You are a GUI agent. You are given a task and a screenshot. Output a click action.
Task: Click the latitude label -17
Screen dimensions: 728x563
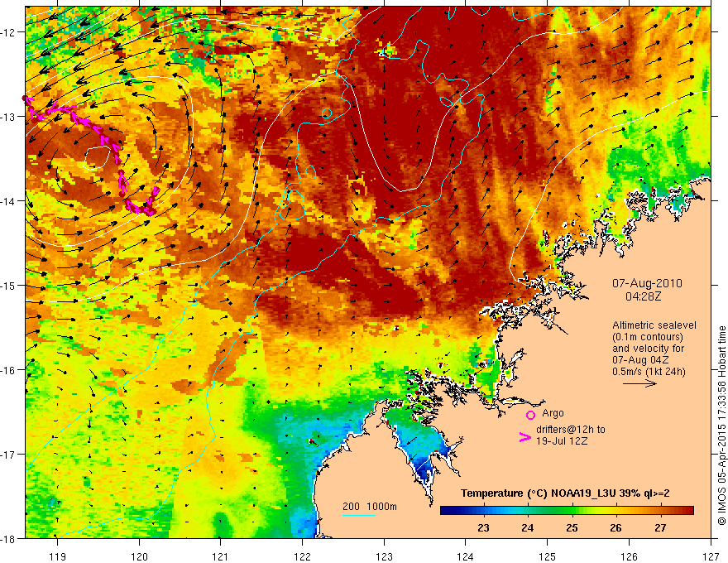pyautogui.click(x=8, y=455)
